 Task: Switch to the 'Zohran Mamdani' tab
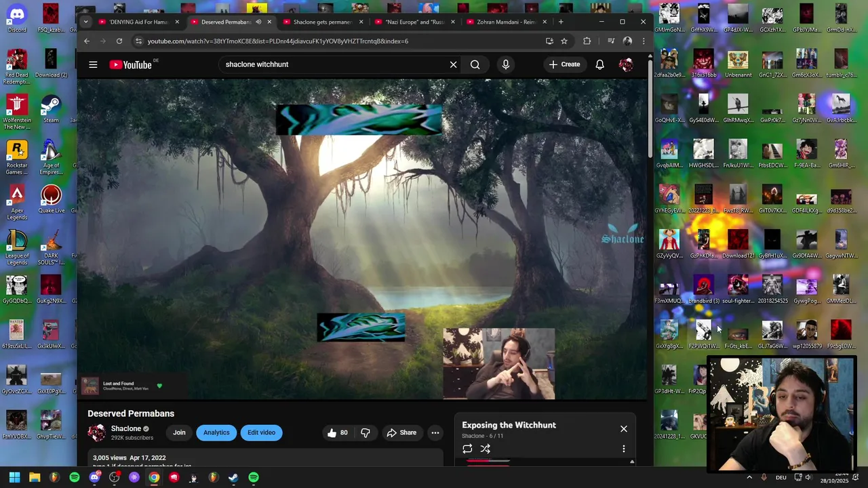tap(506, 22)
